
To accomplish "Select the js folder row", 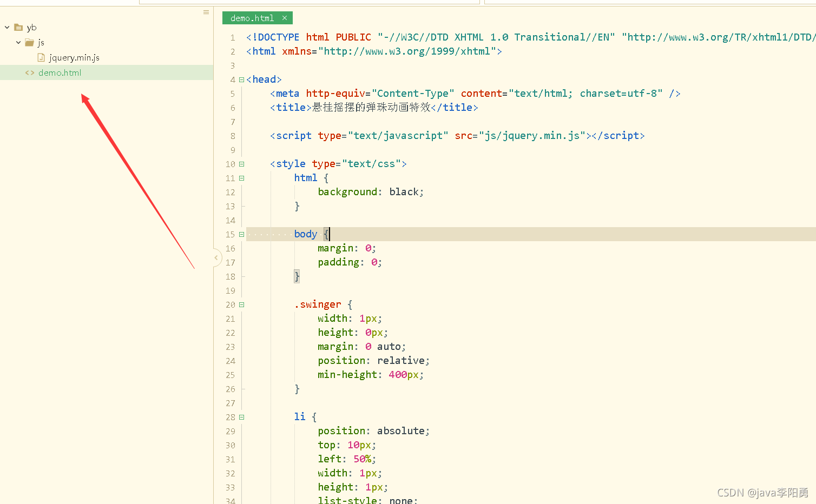I will point(107,42).
